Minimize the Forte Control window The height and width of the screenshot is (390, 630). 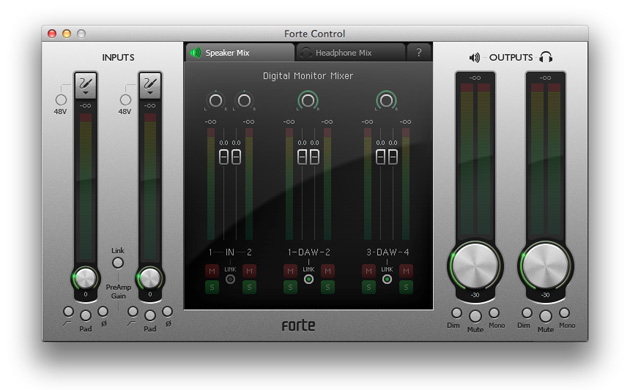coord(67,33)
